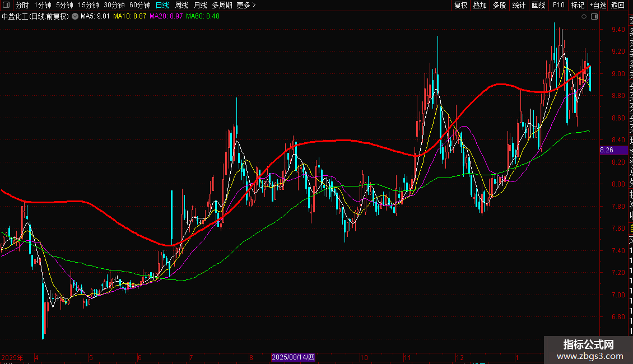Click the month 12 label on date axis
Screen dimensions: 633x364
point(460,357)
